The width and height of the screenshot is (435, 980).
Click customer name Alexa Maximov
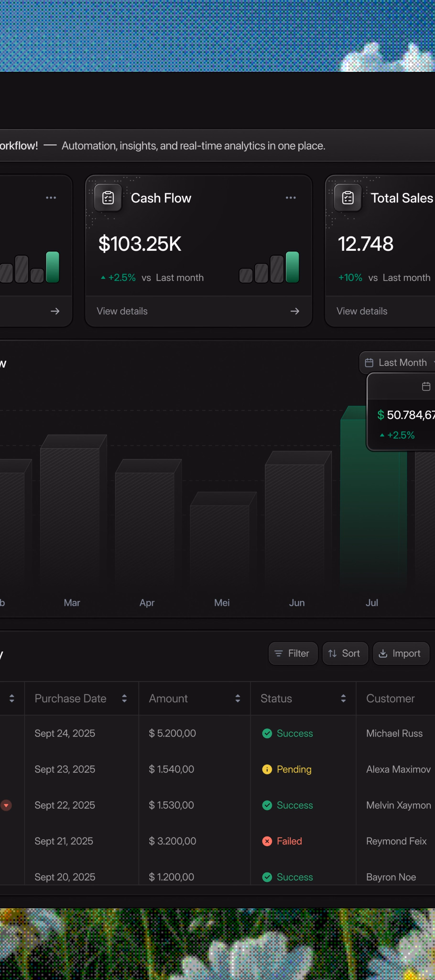pos(398,769)
